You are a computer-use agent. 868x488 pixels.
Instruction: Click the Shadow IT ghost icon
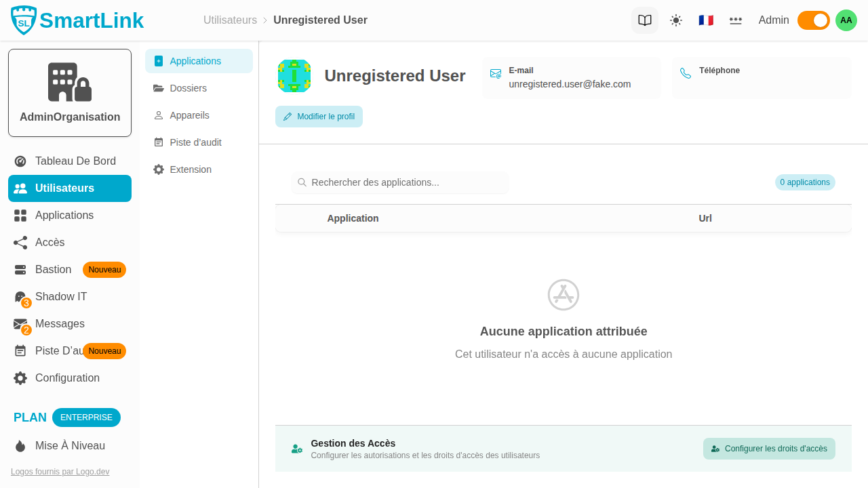click(x=20, y=296)
